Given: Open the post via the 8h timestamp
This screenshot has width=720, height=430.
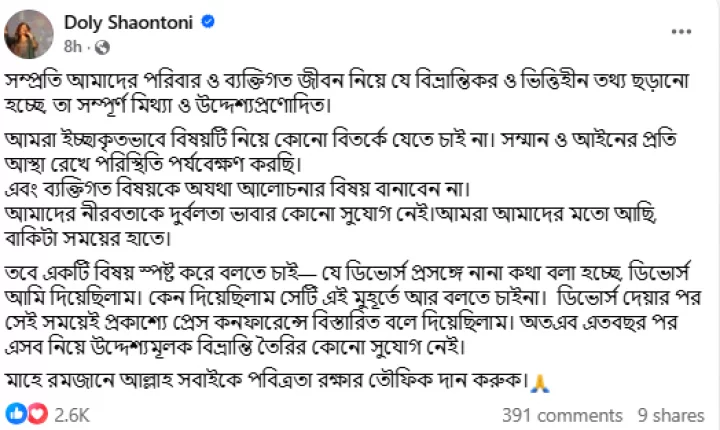Looking at the screenshot, I should (73, 46).
